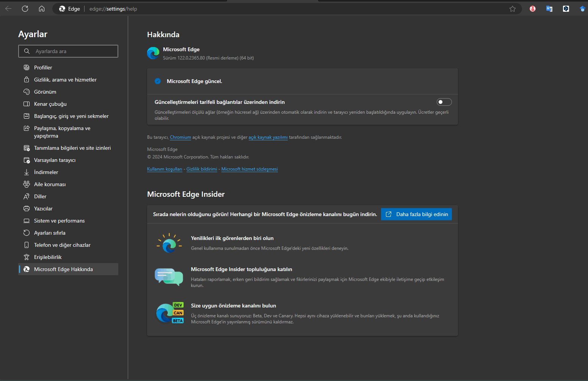588x381 pixels.
Task: Open the dark hexagon extension icon
Action: point(566,9)
